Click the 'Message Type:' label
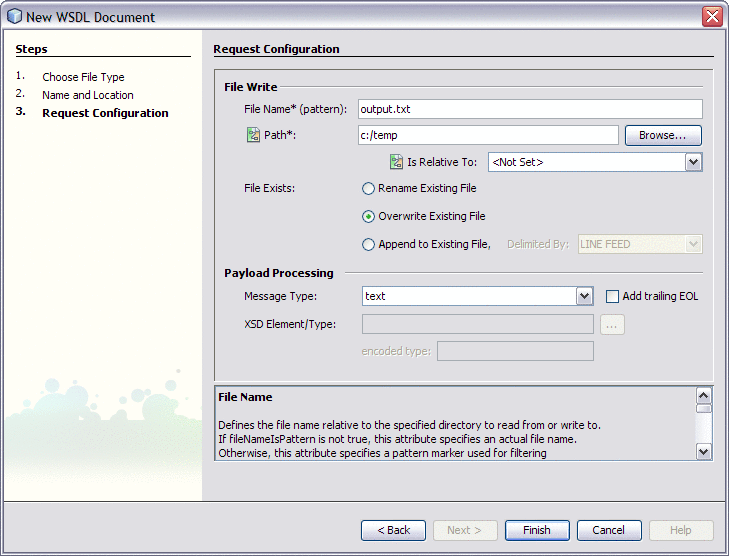729x556 pixels. coord(280,296)
